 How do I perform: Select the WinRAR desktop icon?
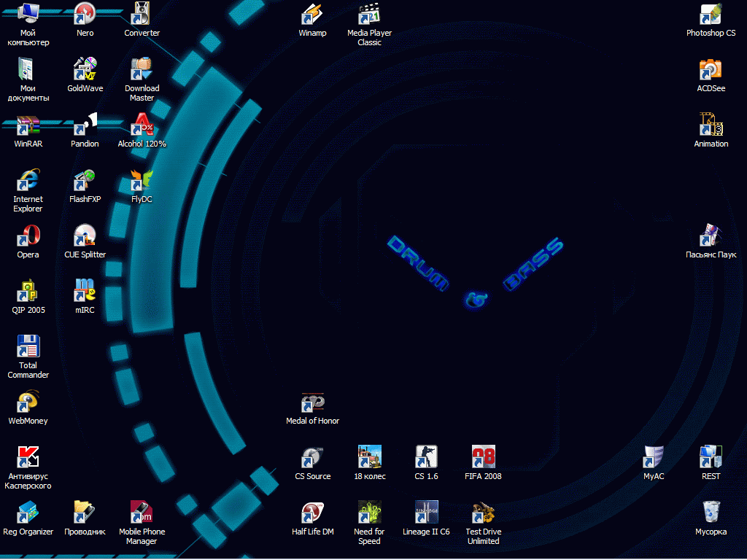tap(28, 124)
